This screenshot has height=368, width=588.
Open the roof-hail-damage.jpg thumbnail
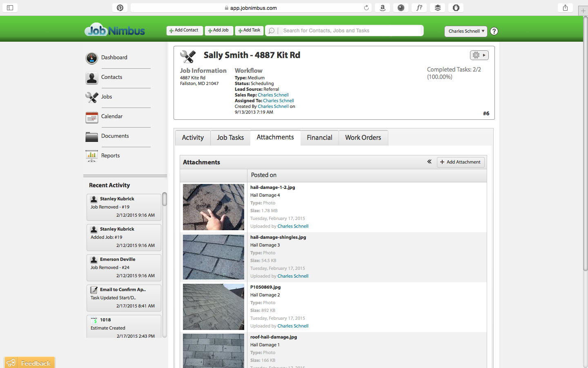point(214,351)
